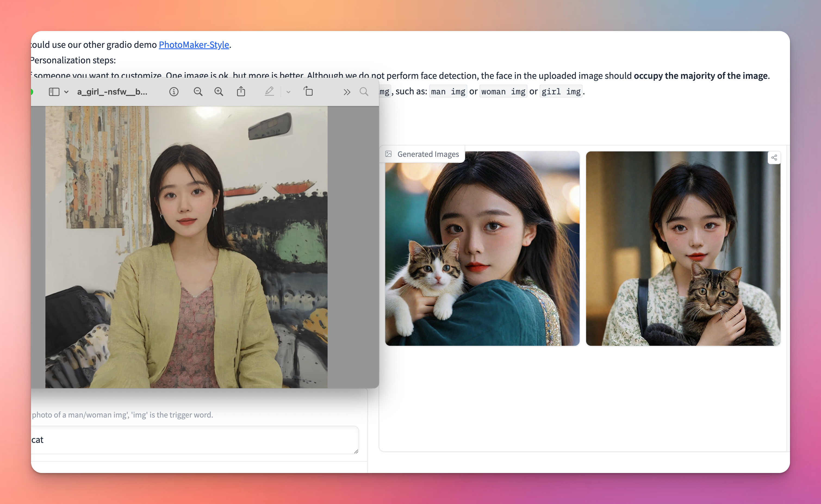The height and width of the screenshot is (504, 821).
Task: Open search in the Preview window
Action: (x=364, y=92)
